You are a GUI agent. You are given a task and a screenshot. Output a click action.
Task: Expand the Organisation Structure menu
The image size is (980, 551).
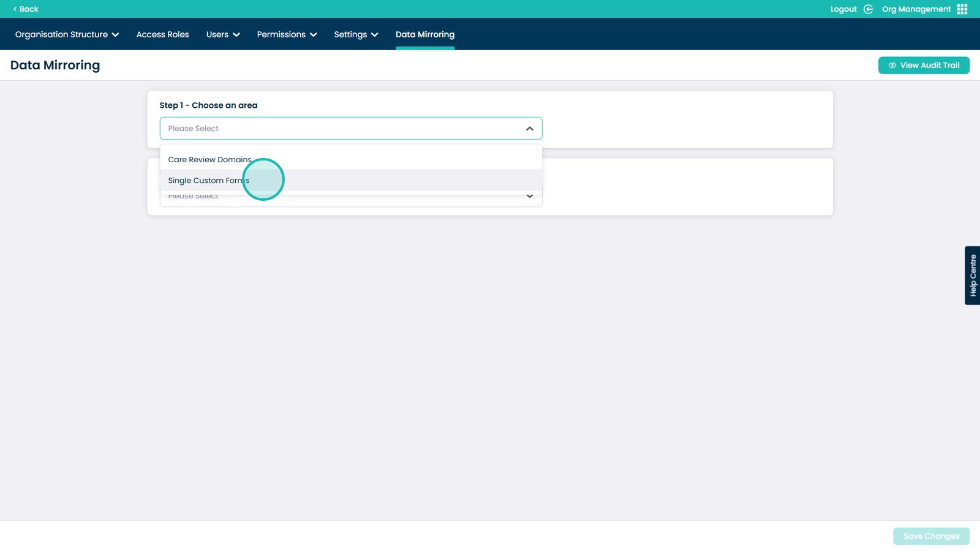[67, 34]
